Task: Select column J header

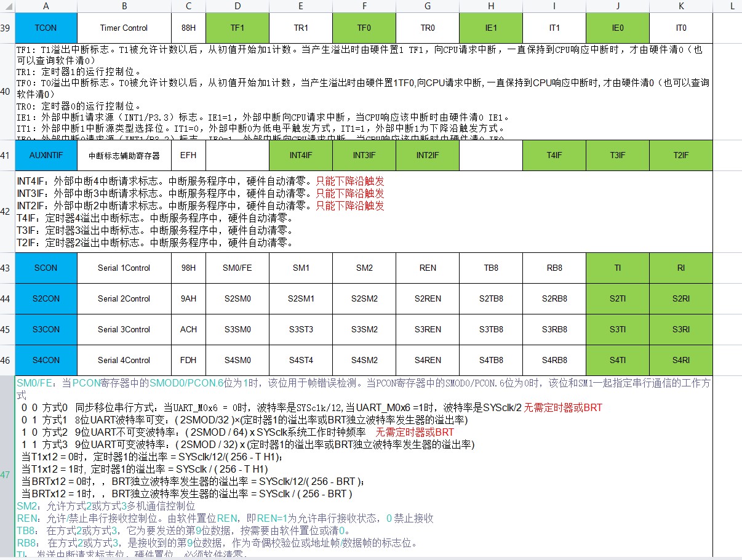Action: tap(618, 6)
